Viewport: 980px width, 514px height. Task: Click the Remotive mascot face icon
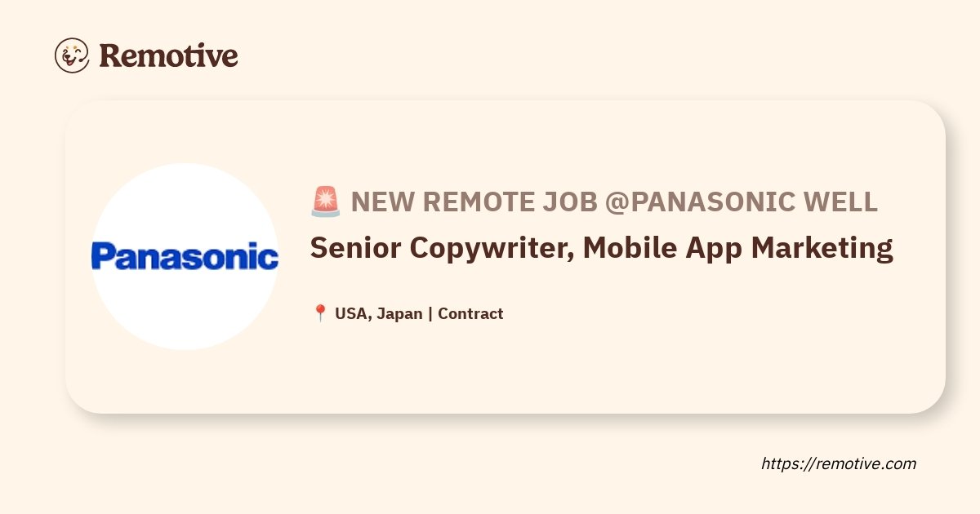(x=72, y=55)
